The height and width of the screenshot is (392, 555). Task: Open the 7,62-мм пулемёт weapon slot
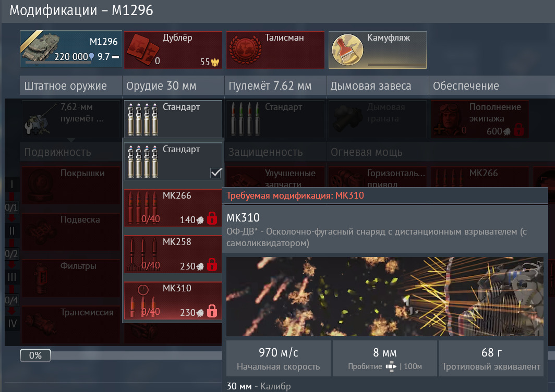(x=70, y=119)
